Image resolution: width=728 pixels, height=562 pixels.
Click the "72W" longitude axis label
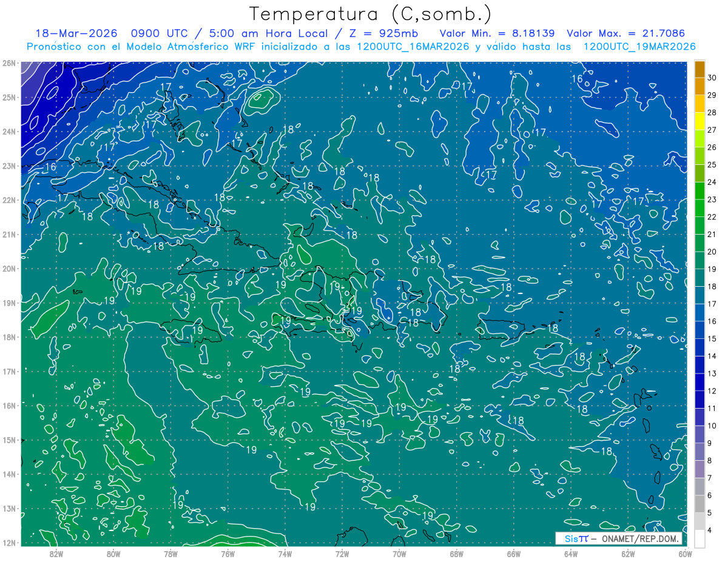pos(342,554)
